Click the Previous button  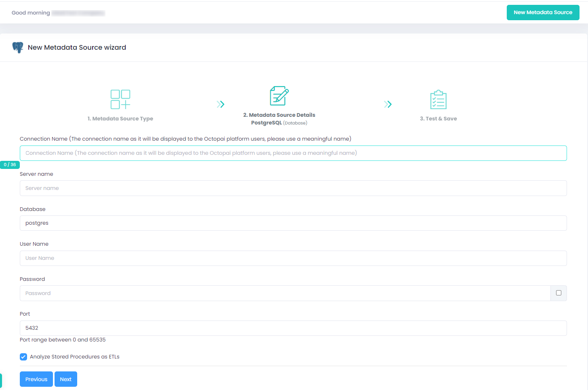pos(36,379)
